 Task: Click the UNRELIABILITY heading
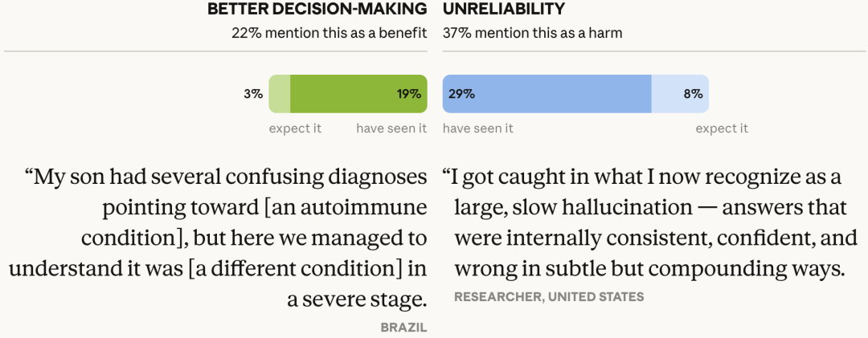(x=503, y=10)
